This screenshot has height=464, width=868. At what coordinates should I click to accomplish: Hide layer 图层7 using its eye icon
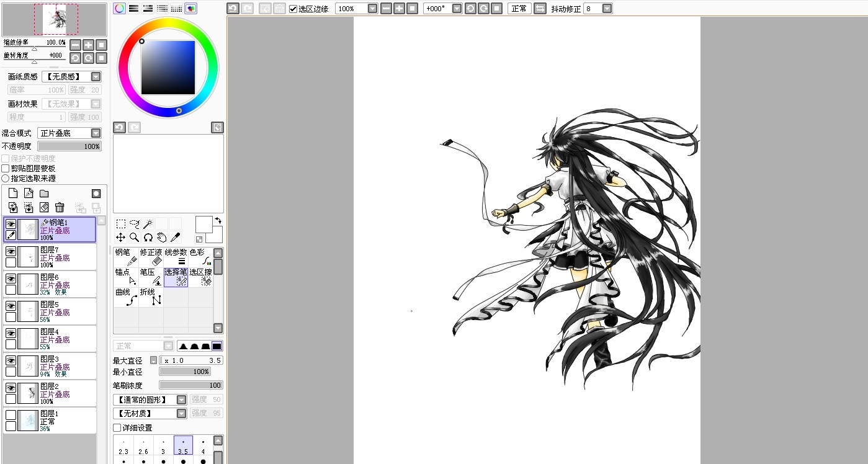[x=11, y=251]
